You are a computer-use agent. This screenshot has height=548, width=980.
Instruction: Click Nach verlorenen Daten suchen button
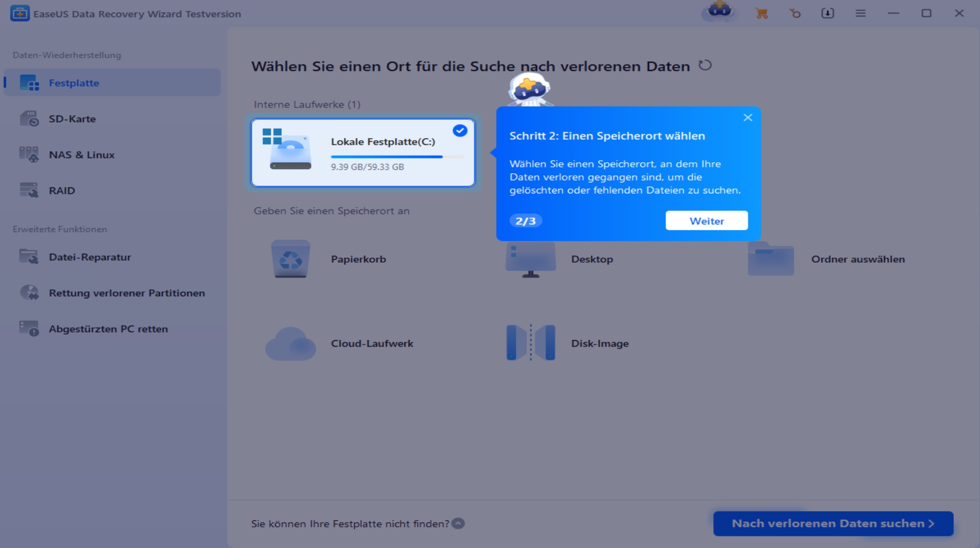[x=833, y=523]
